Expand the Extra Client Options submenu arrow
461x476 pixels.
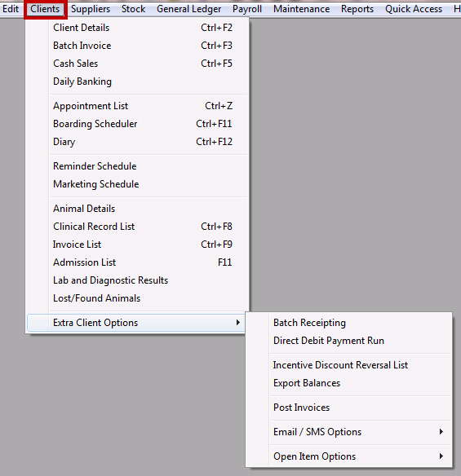point(238,323)
